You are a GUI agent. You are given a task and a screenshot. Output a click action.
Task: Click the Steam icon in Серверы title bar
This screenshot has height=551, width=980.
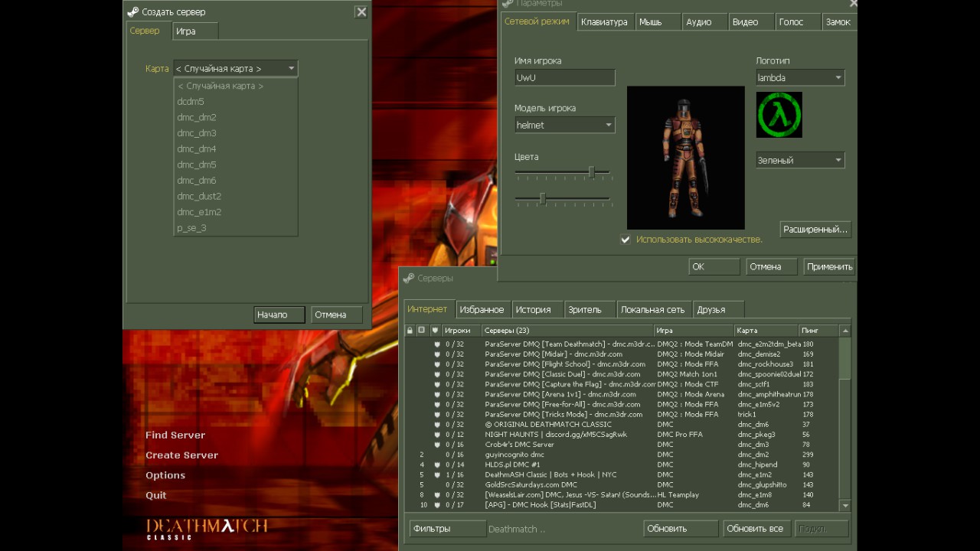[x=410, y=278]
